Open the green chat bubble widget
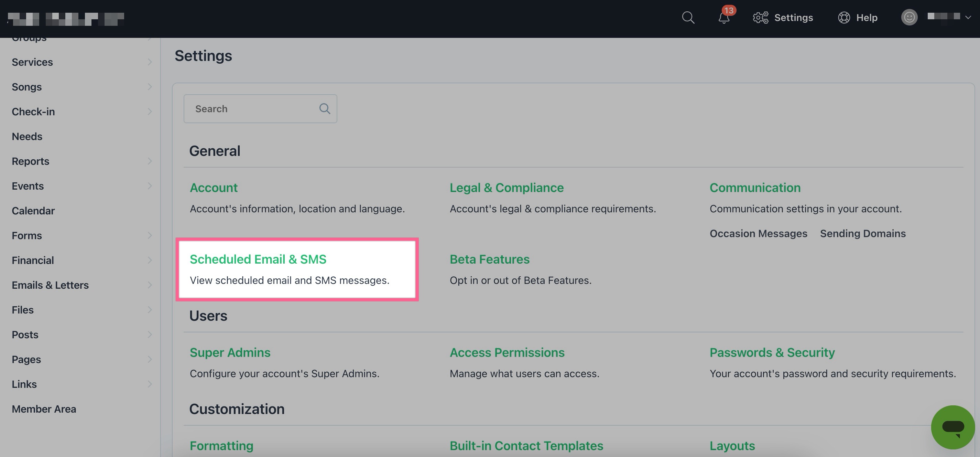 tap(952, 427)
